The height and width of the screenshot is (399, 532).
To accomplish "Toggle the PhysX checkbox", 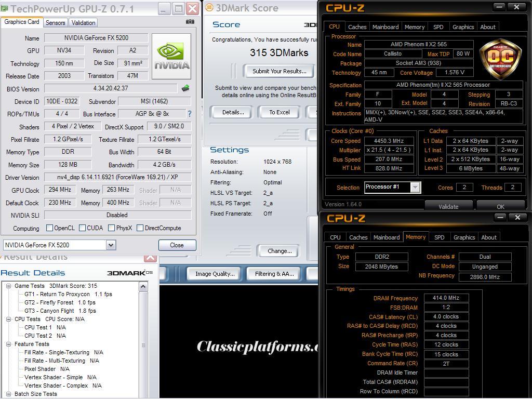I will click(111, 228).
